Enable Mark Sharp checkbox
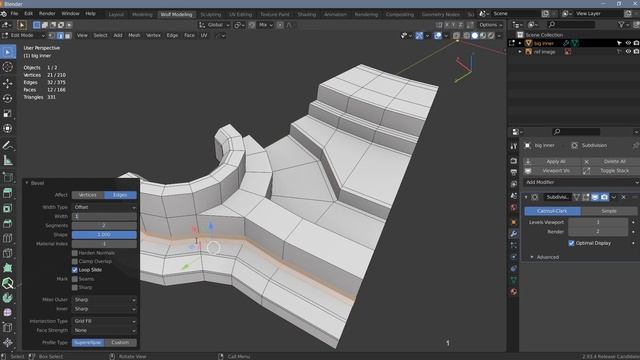Viewport: 640px width, 360px height. [x=75, y=287]
